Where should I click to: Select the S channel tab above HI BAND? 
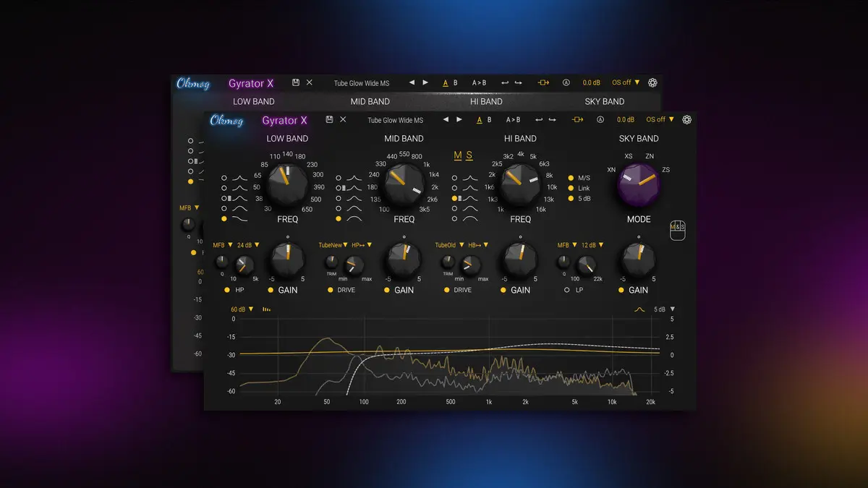coord(469,155)
